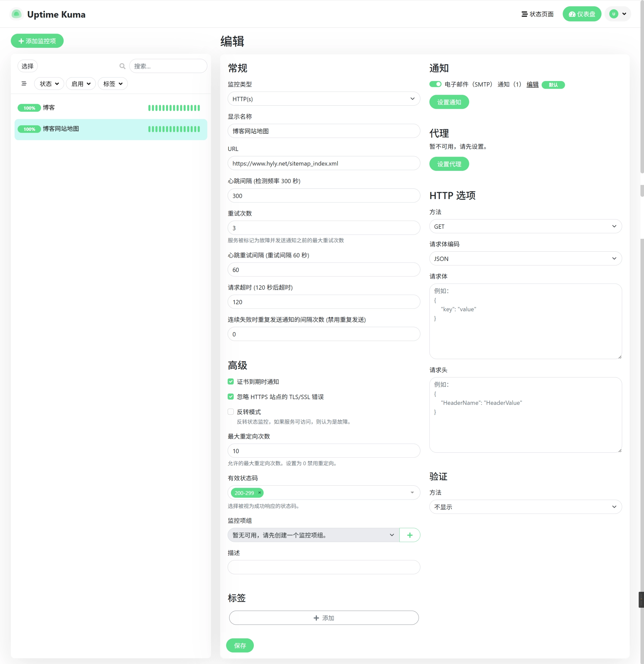Click the 心跳间隔 300 field
The height and width of the screenshot is (664, 644).
324,195
